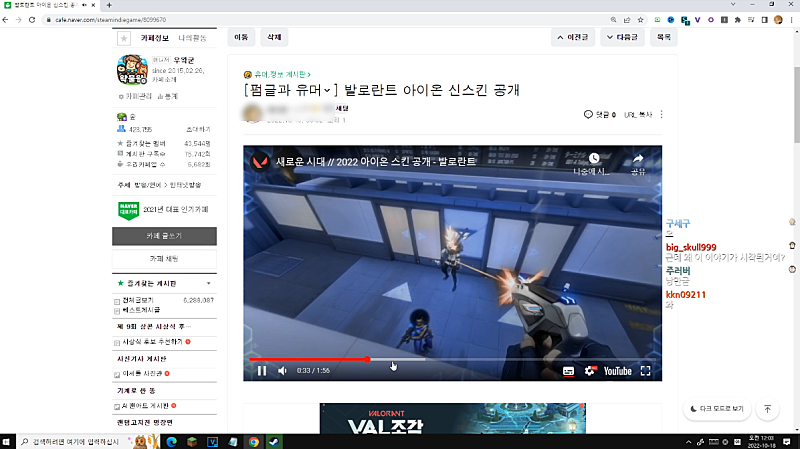Open the Chrome extensions puzzle icon
Viewport: 800px width, 449px height.
(738, 20)
